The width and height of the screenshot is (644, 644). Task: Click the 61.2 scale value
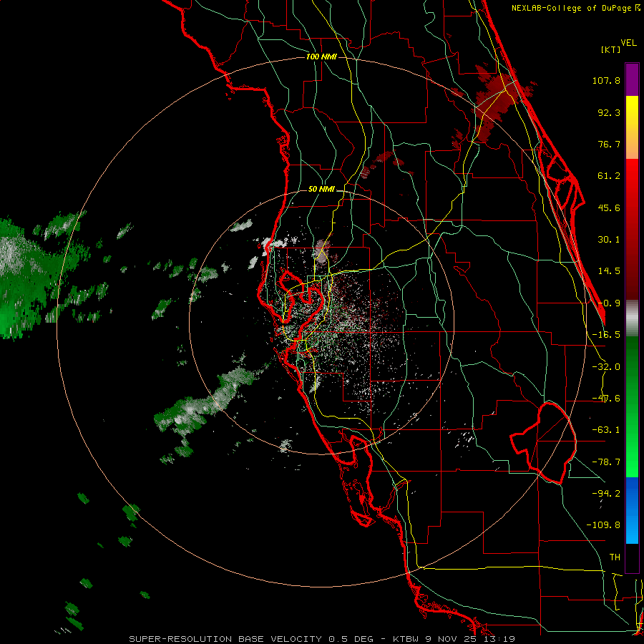(609, 176)
